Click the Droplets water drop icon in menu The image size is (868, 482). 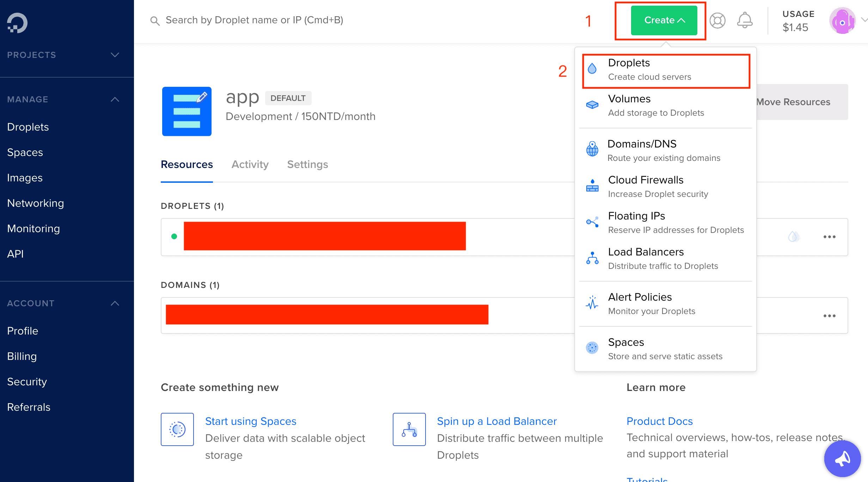(x=592, y=68)
